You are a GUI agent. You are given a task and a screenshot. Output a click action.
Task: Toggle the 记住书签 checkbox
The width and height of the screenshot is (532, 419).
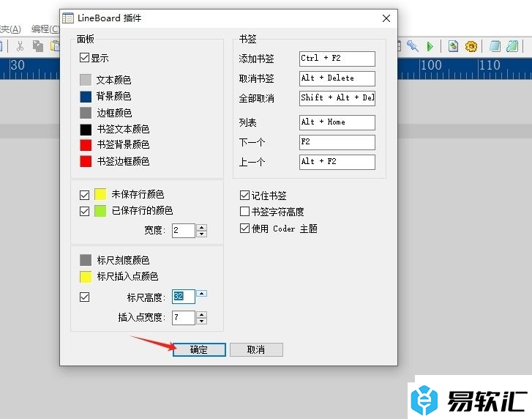point(244,195)
